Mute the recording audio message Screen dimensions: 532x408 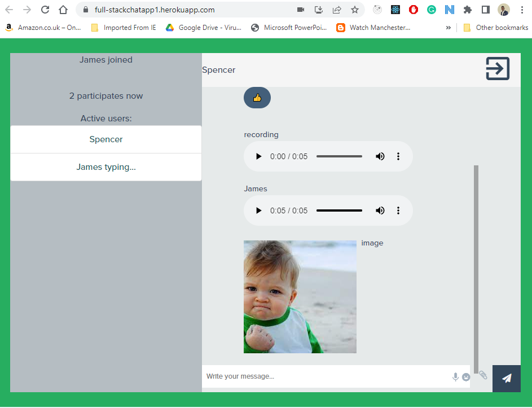pyautogui.click(x=380, y=156)
